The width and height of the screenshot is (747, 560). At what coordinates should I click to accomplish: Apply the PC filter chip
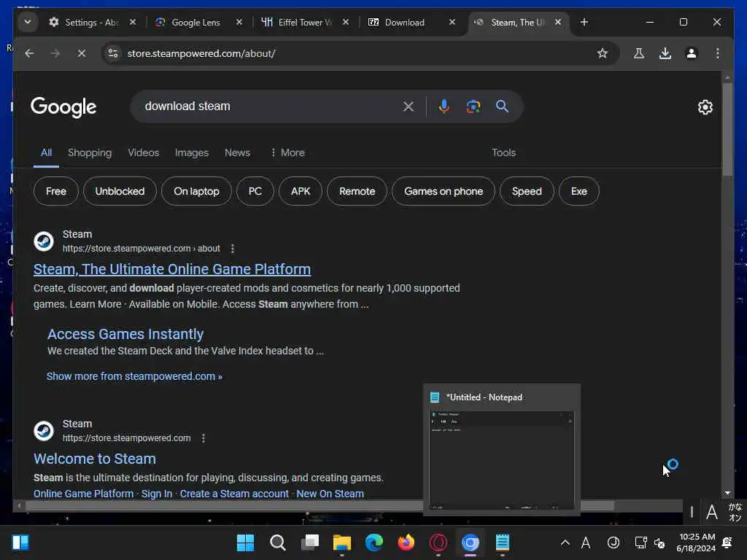click(x=255, y=192)
